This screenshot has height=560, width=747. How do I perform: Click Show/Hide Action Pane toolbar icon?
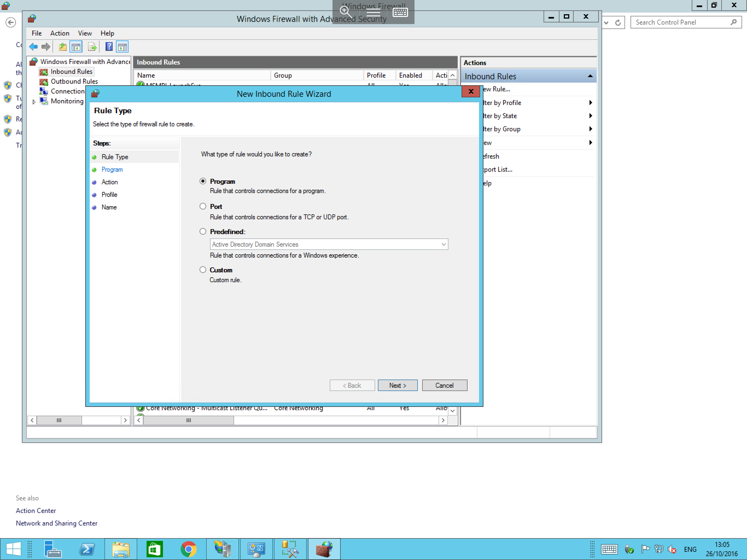(x=122, y=46)
